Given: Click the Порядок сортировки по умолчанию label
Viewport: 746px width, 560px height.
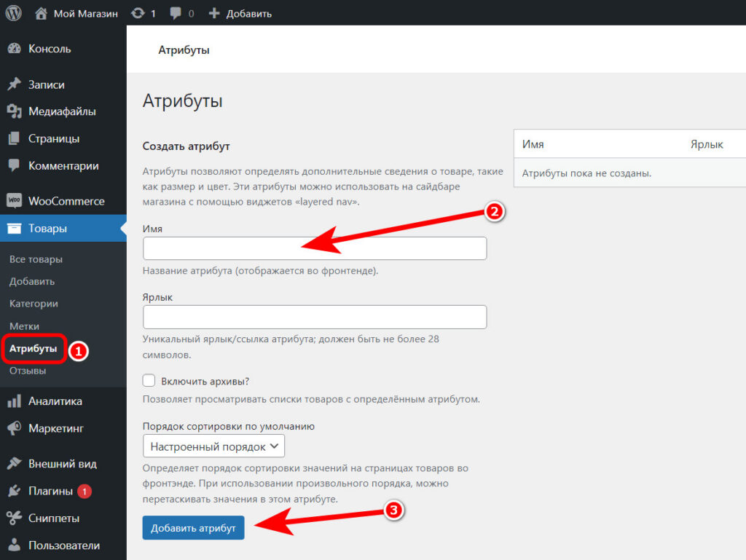Looking at the screenshot, I should coord(228,426).
